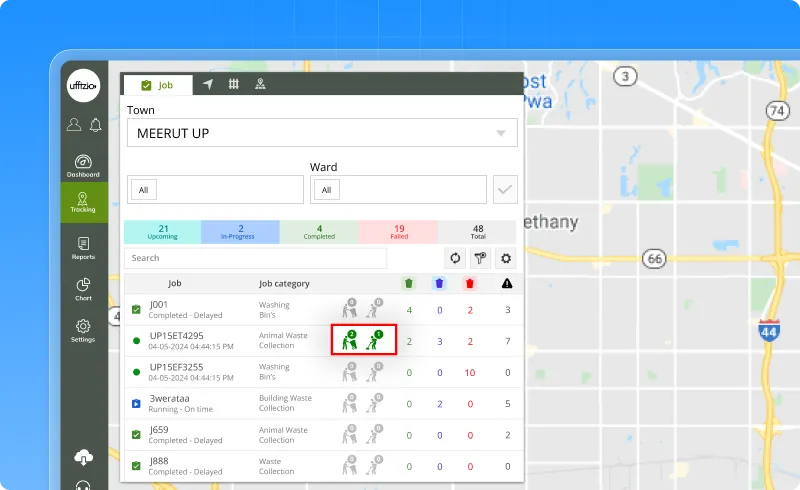Switch to the navigation arrow tab

[x=207, y=85]
